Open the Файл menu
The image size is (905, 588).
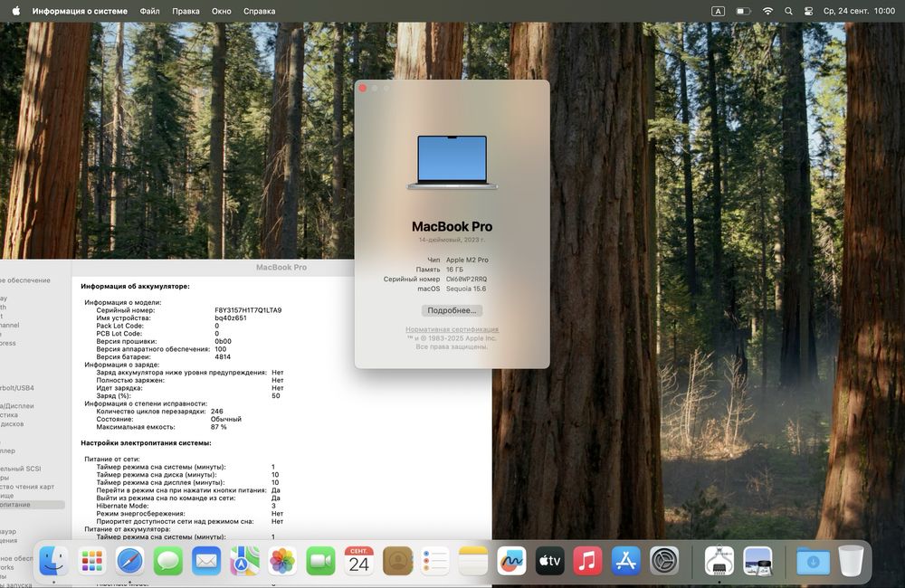149,11
